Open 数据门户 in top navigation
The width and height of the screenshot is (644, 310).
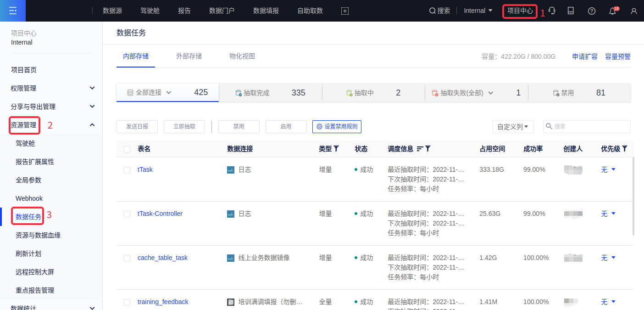tap(222, 11)
